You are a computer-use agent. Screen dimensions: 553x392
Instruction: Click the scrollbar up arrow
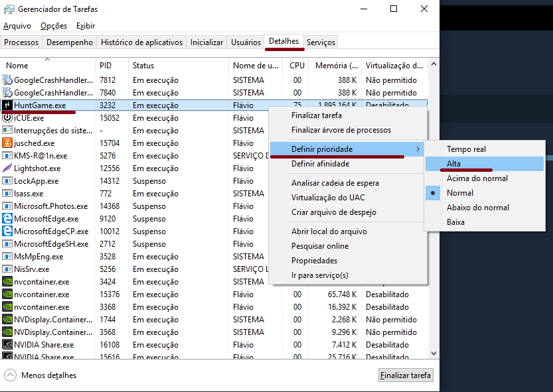[434, 64]
